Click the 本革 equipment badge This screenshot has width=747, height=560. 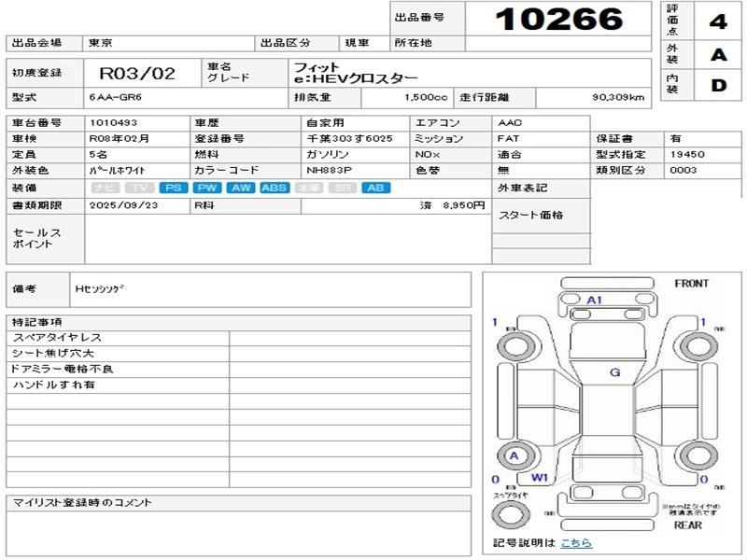pyautogui.click(x=309, y=188)
